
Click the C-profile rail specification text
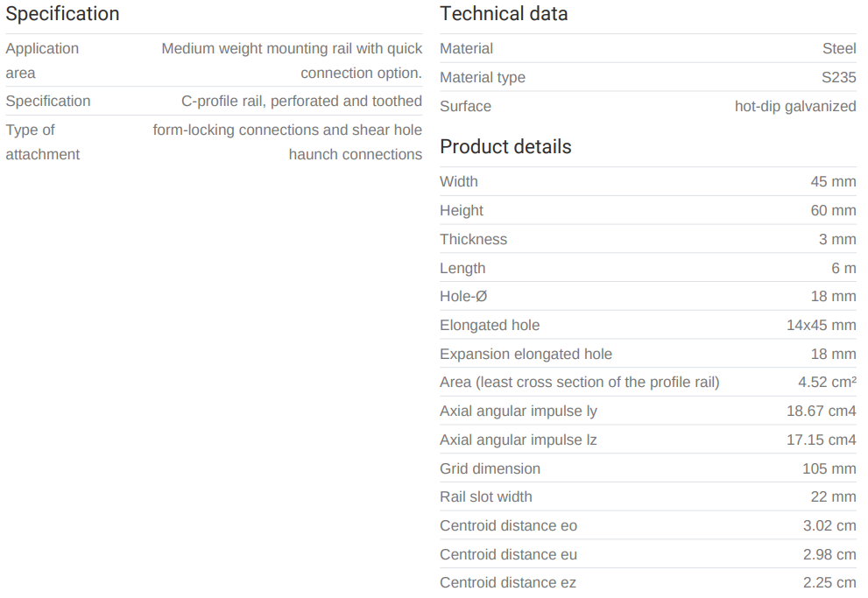click(301, 102)
